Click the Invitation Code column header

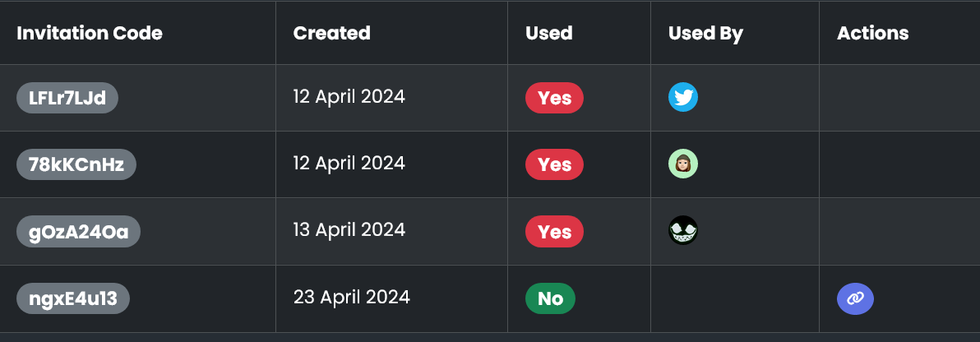click(90, 33)
